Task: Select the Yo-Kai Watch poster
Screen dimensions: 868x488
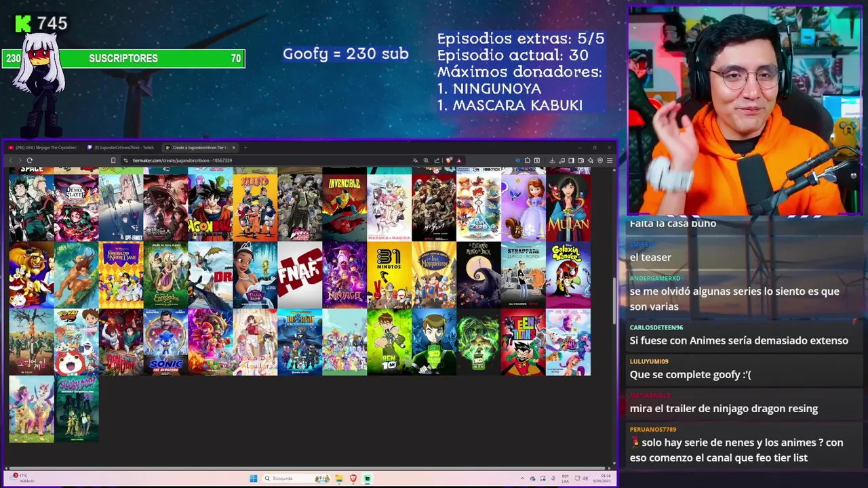Action: (76, 342)
